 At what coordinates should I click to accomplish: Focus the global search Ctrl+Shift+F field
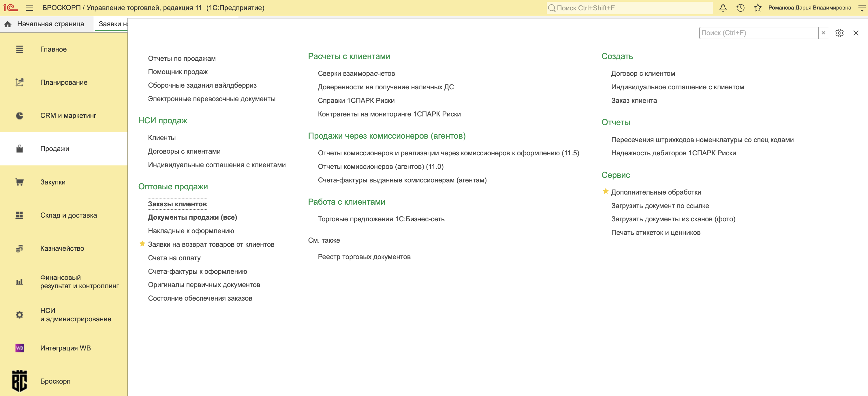tap(630, 8)
